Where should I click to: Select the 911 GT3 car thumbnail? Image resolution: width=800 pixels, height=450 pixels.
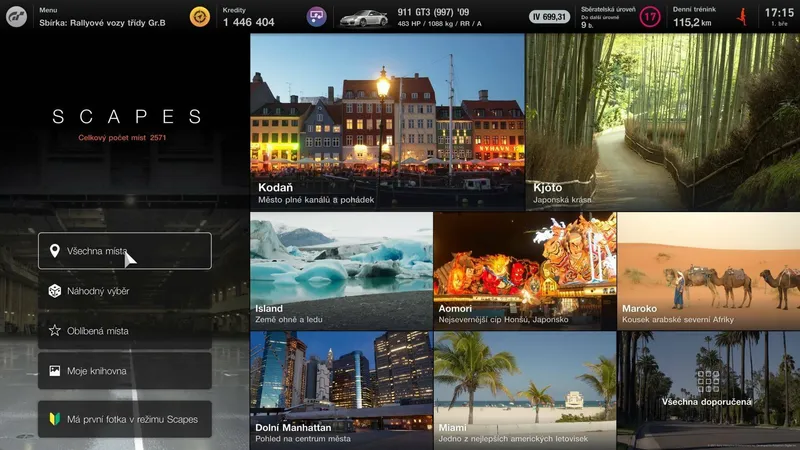click(x=363, y=17)
